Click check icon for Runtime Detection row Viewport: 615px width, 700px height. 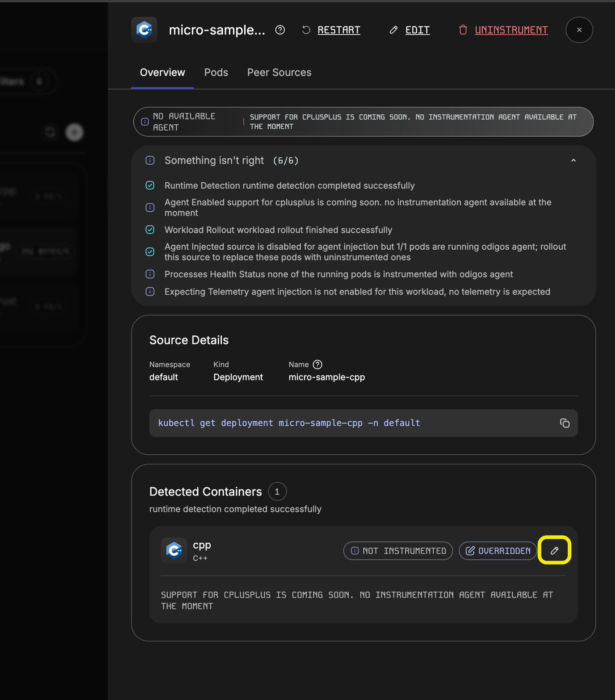click(150, 185)
